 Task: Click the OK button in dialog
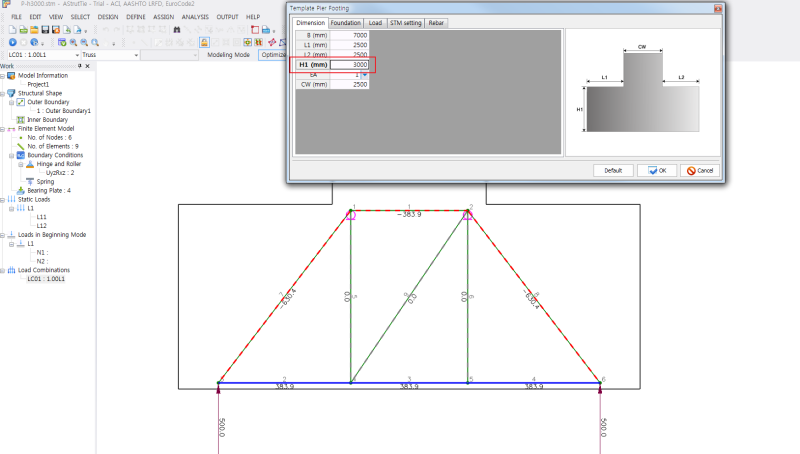tap(657, 170)
